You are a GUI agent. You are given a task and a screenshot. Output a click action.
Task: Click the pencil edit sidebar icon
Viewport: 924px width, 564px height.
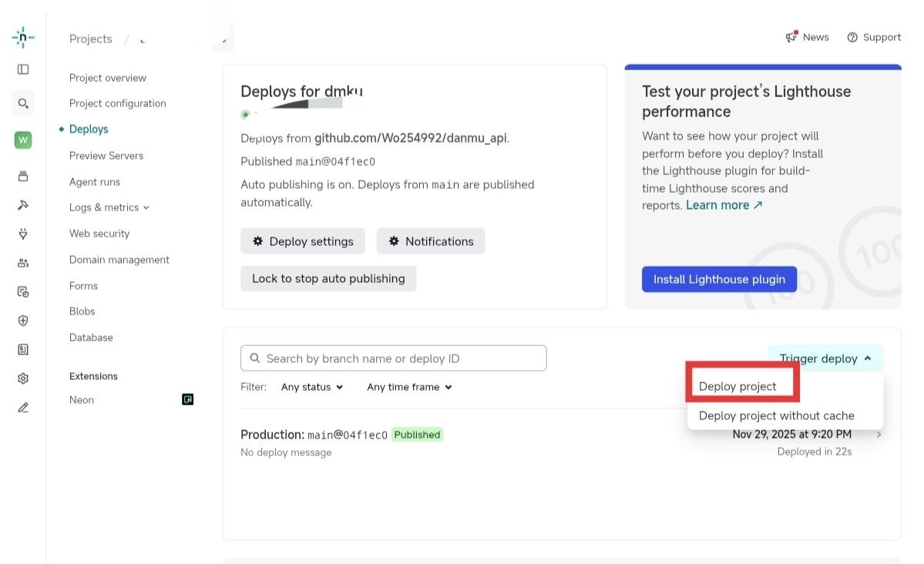point(23,408)
